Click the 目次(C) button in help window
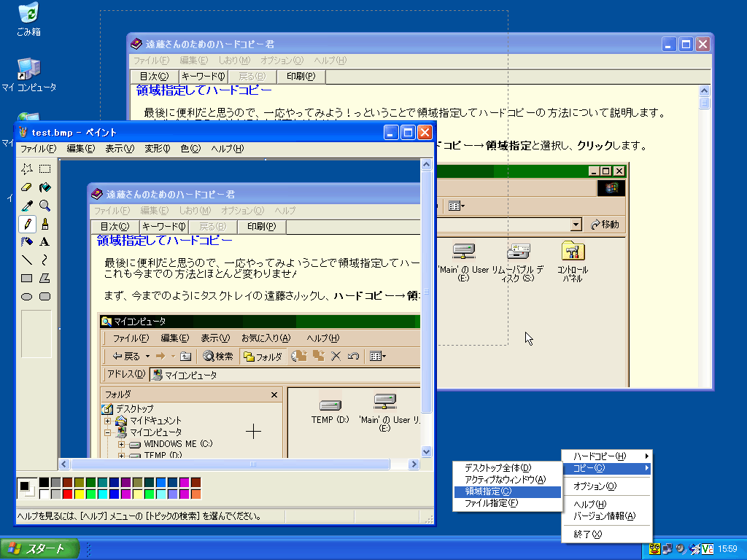 click(155, 76)
